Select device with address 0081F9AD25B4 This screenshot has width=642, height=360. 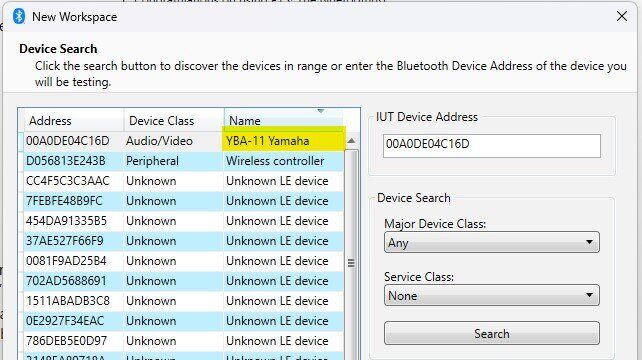[x=183, y=261]
